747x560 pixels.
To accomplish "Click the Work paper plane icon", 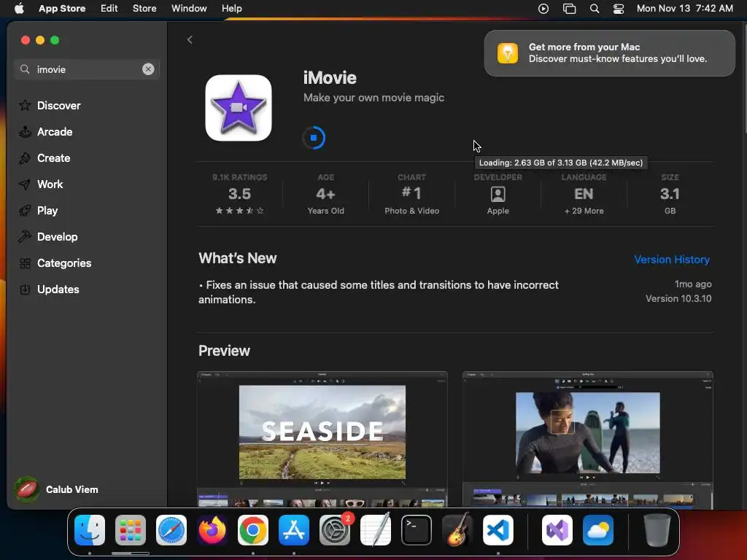I will [25, 184].
